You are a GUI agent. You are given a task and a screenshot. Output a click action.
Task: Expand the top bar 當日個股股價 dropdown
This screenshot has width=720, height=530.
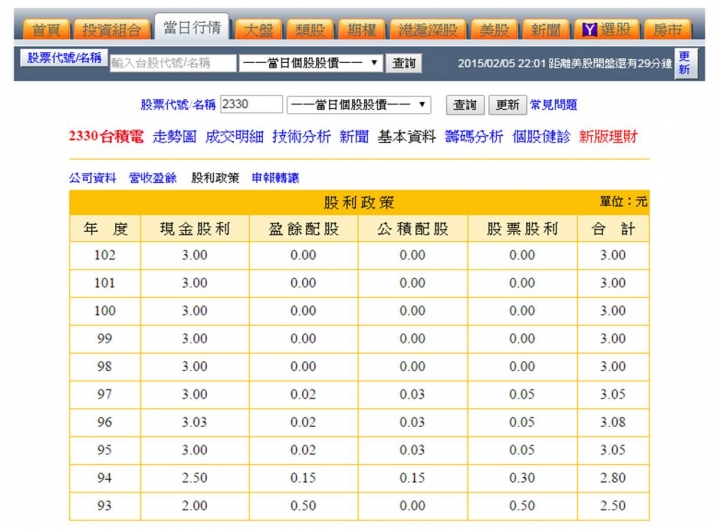pyautogui.click(x=311, y=63)
